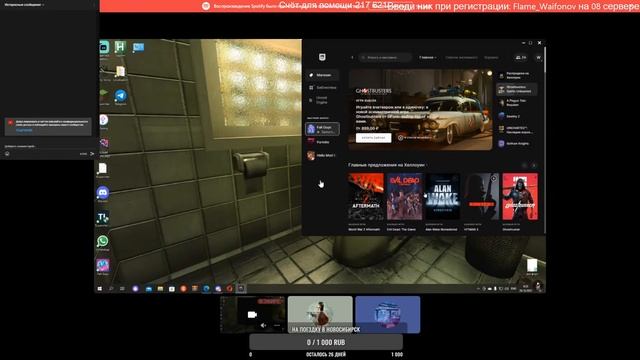
Task: Open the wishlist tab in the store header
Action: click(x=461, y=58)
